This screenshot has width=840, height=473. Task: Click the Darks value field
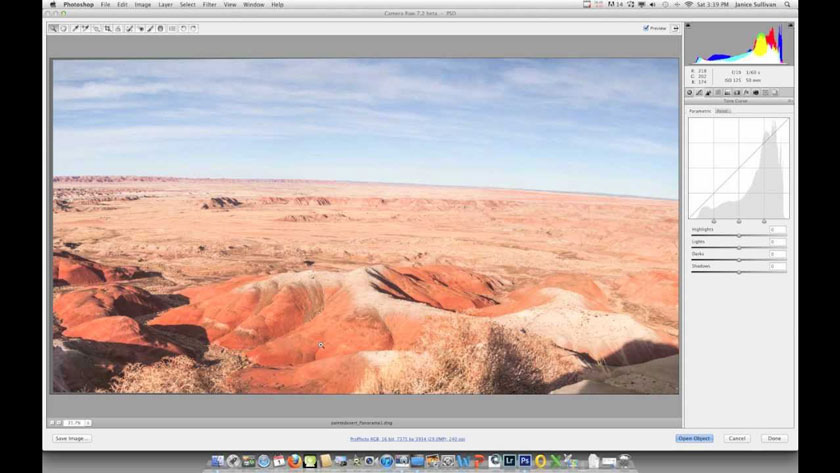click(x=778, y=254)
